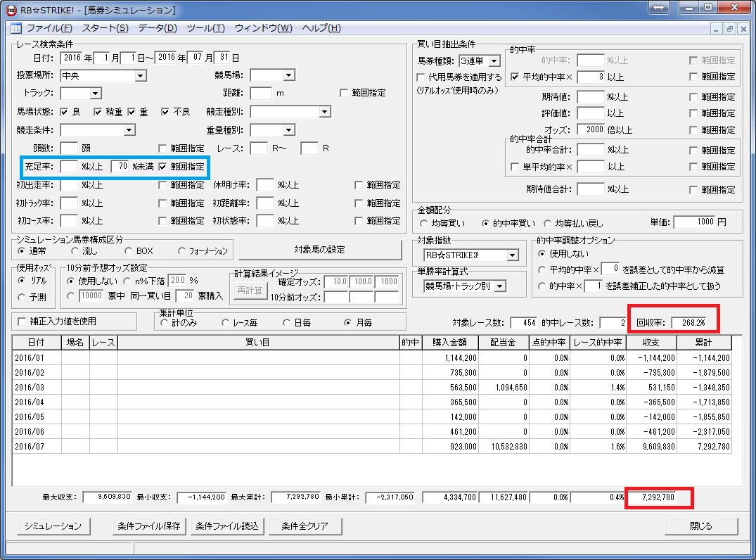Click the 単価 field showing 1000
756x560 pixels.
[695, 222]
